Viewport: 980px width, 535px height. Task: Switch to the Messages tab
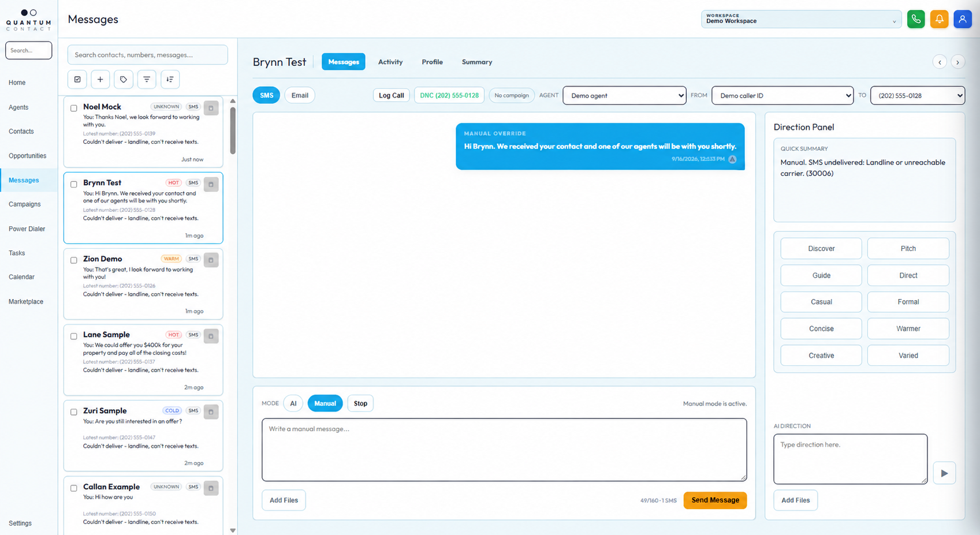344,62
